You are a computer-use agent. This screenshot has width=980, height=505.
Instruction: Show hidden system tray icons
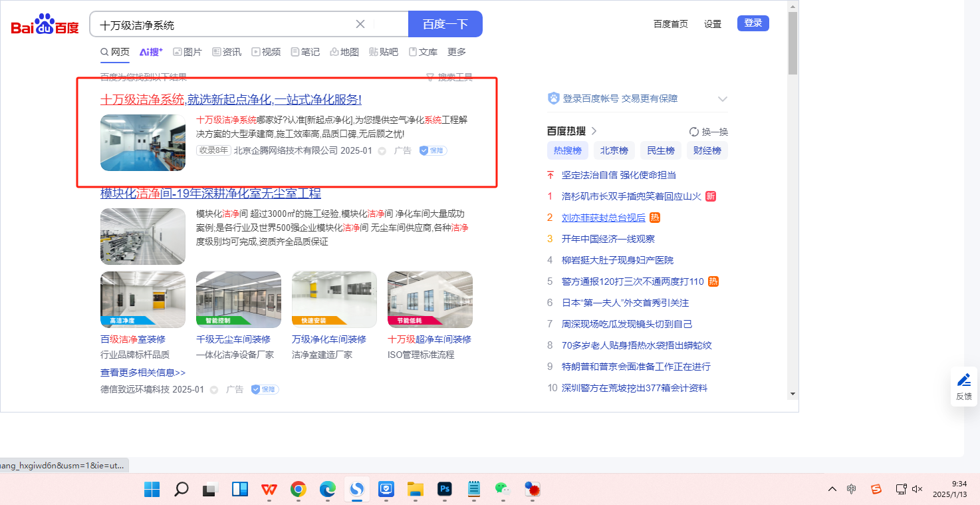pos(832,489)
